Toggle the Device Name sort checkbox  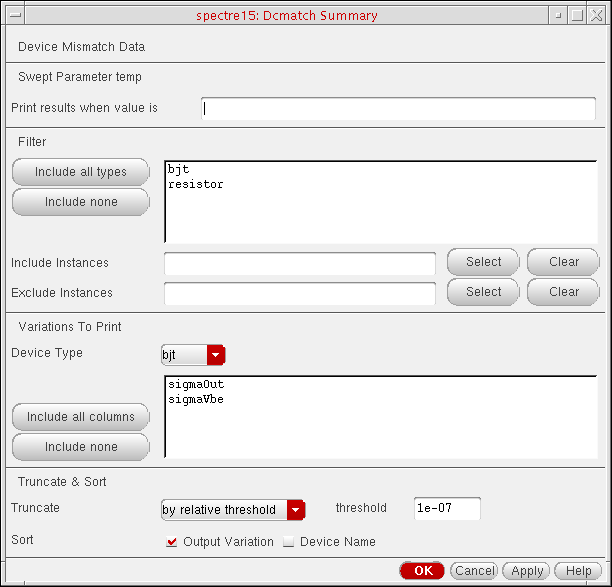click(x=290, y=542)
